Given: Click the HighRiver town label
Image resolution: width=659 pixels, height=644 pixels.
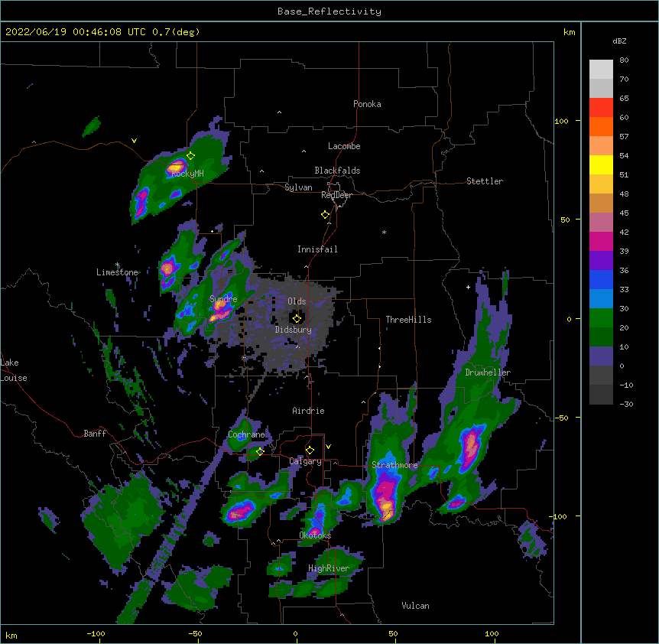Looking at the screenshot, I should coord(328,568).
